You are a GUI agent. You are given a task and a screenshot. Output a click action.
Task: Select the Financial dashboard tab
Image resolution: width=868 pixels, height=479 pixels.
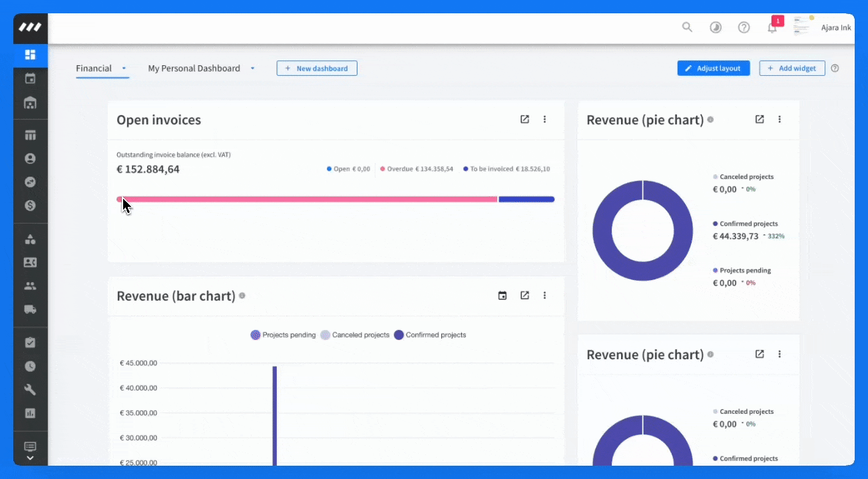tap(94, 68)
